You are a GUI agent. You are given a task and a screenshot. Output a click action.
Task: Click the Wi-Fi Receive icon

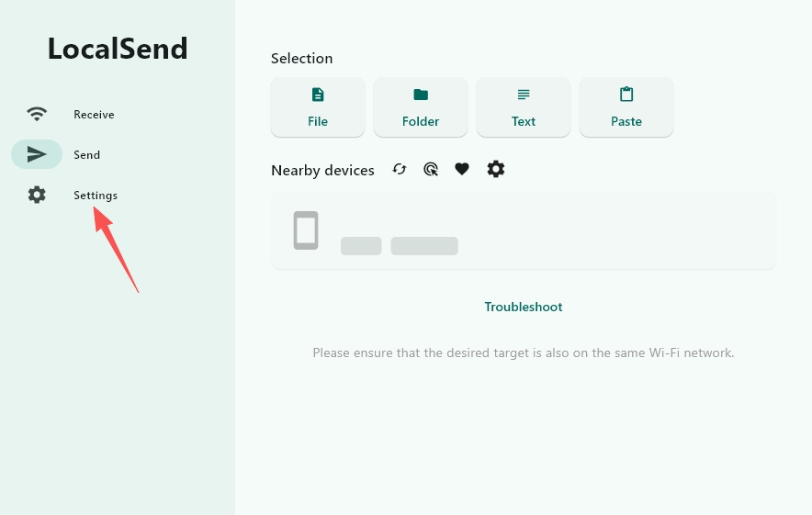coord(37,114)
